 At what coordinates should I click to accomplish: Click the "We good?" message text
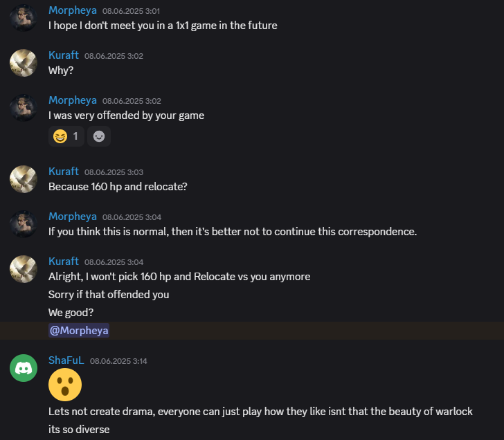pyautogui.click(x=72, y=313)
